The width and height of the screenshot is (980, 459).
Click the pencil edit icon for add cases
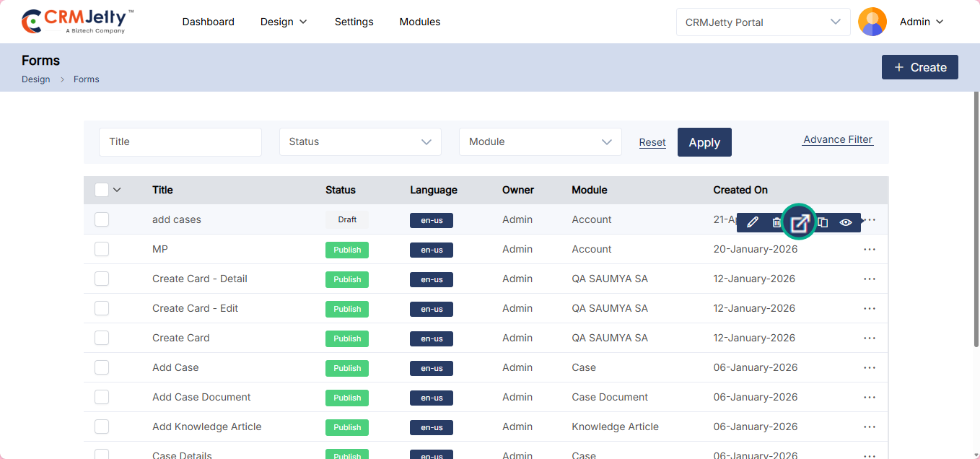753,222
